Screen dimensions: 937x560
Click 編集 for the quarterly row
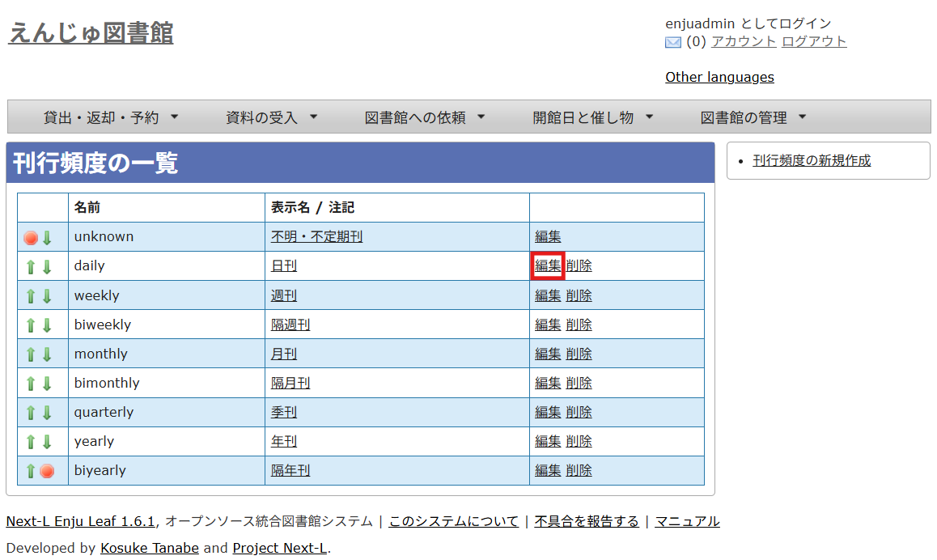548,413
